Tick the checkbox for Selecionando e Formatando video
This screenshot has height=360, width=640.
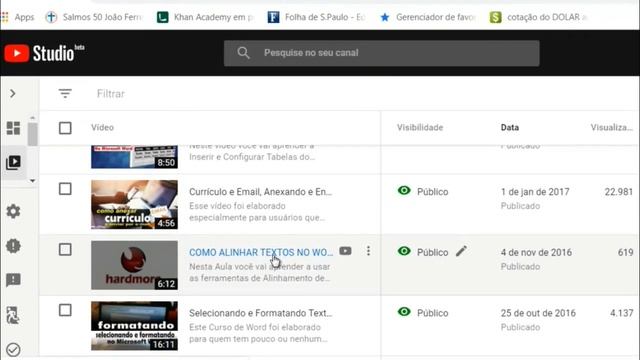[x=65, y=310]
